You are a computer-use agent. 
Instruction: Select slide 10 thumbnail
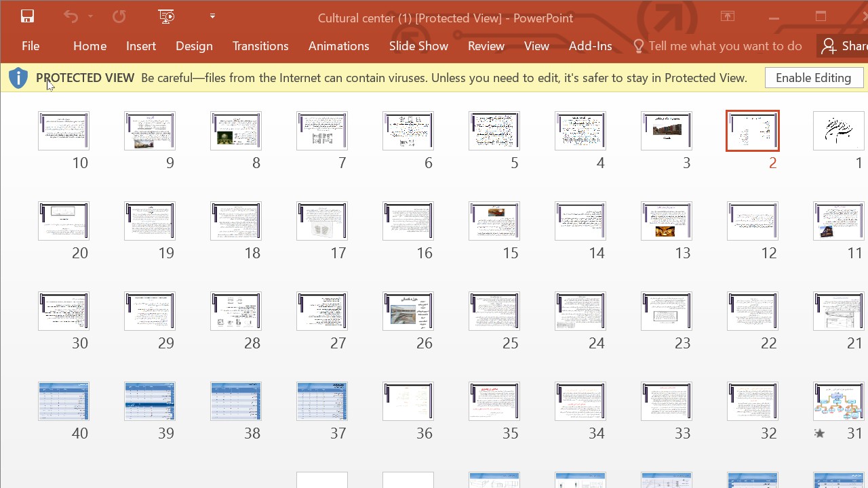64,131
